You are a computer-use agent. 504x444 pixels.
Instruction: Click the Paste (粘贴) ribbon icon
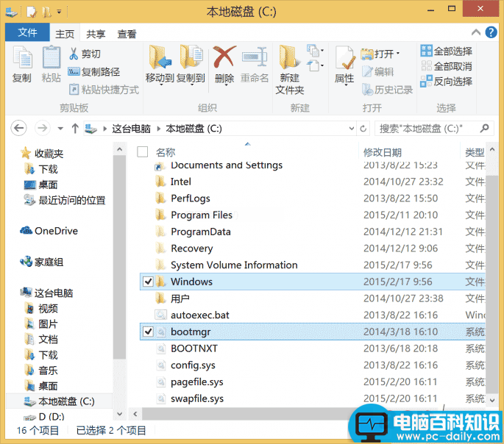pyautogui.click(x=51, y=57)
